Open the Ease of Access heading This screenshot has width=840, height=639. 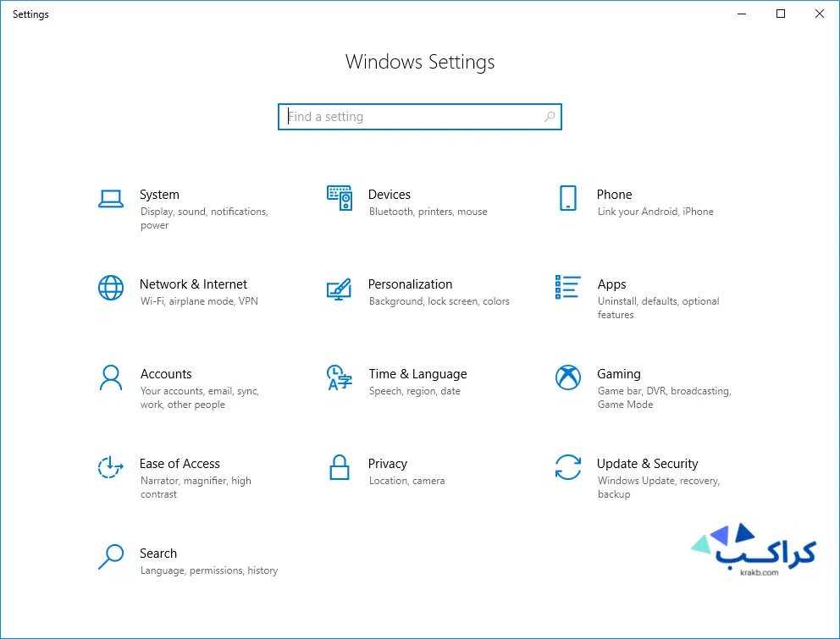click(180, 463)
